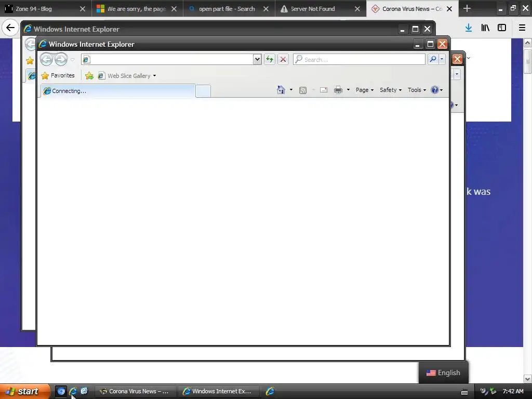532x399 pixels.
Task: Close the Zone 94 - Blog tab
Action: click(x=83, y=9)
